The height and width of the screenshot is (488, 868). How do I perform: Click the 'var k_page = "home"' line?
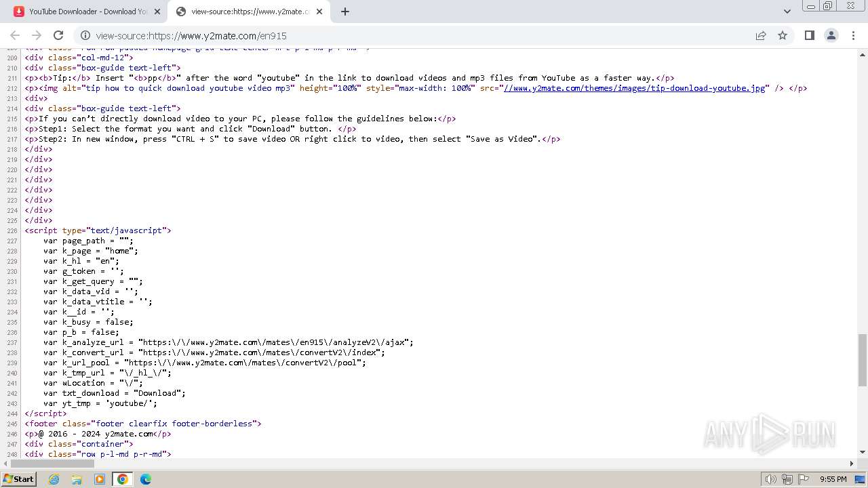91,251
